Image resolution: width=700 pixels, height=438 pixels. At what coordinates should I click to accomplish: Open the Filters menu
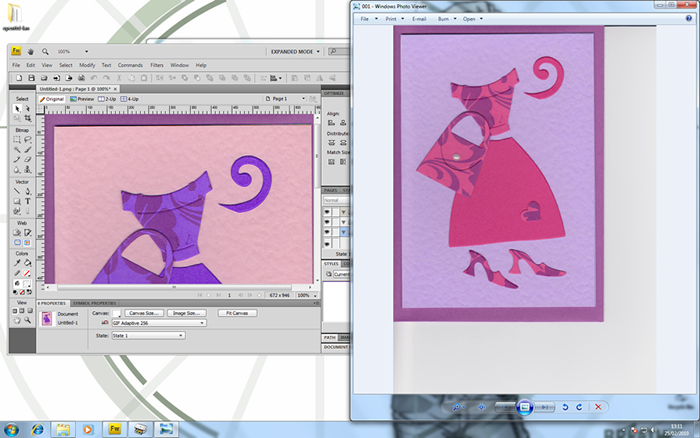point(157,65)
